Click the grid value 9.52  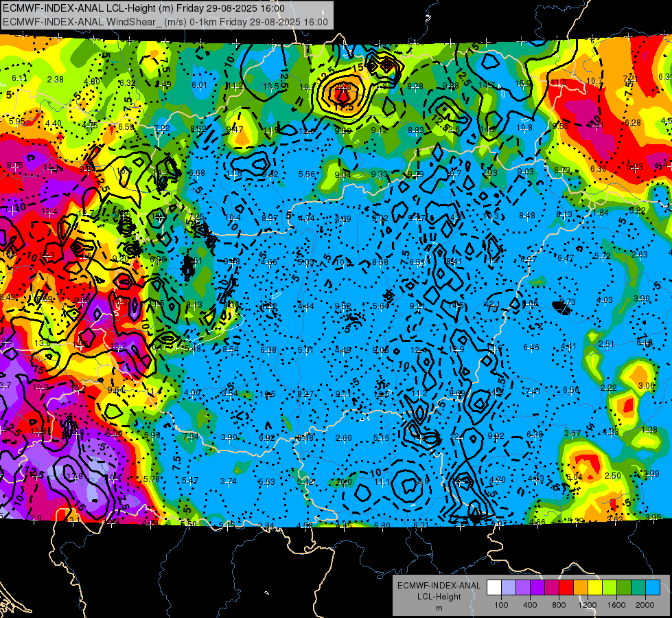tap(343, 306)
